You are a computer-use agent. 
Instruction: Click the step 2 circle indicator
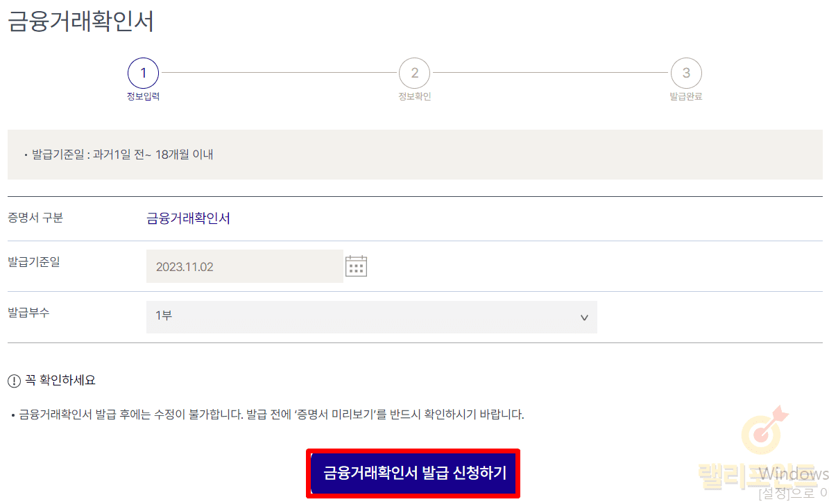click(x=414, y=73)
